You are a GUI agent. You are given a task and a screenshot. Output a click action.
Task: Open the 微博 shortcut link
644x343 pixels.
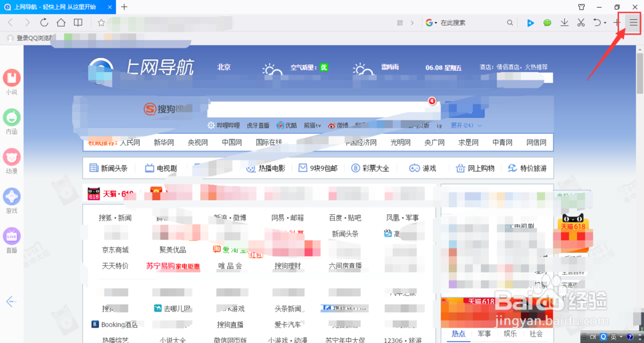pyautogui.click(x=338, y=125)
